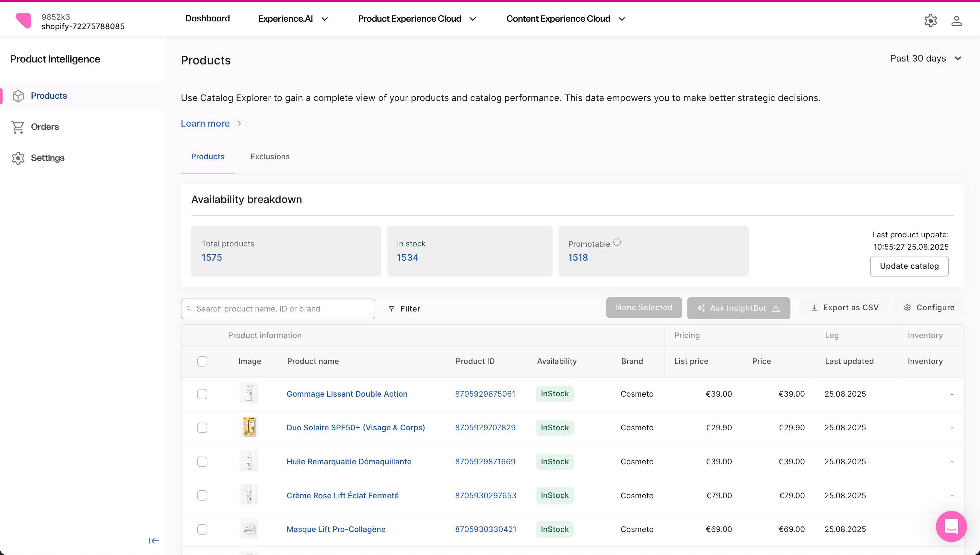Click the settings gear icon in top bar

(930, 21)
